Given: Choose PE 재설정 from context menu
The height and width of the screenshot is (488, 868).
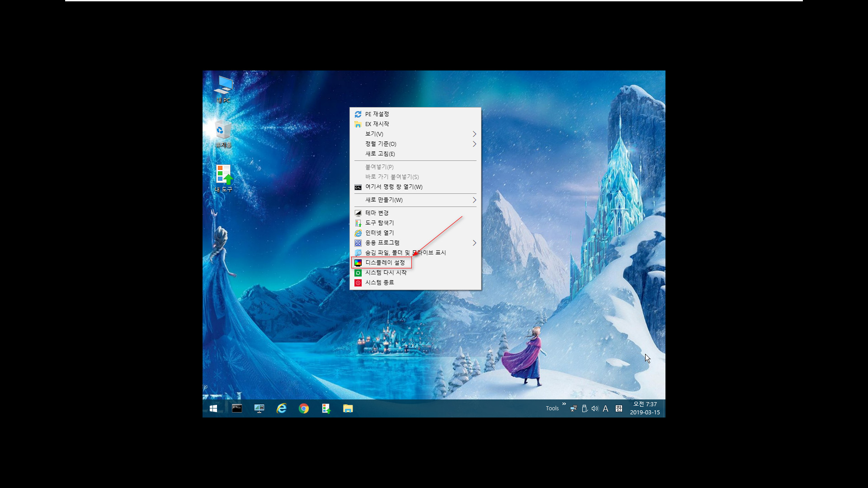Looking at the screenshot, I should click(x=415, y=114).
